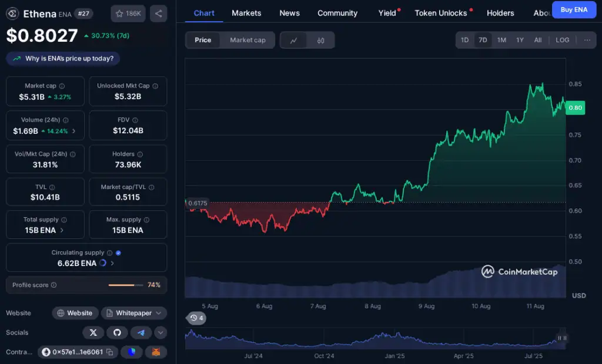Click the #27 rank badge
This screenshot has width=602, height=364.
(x=83, y=14)
